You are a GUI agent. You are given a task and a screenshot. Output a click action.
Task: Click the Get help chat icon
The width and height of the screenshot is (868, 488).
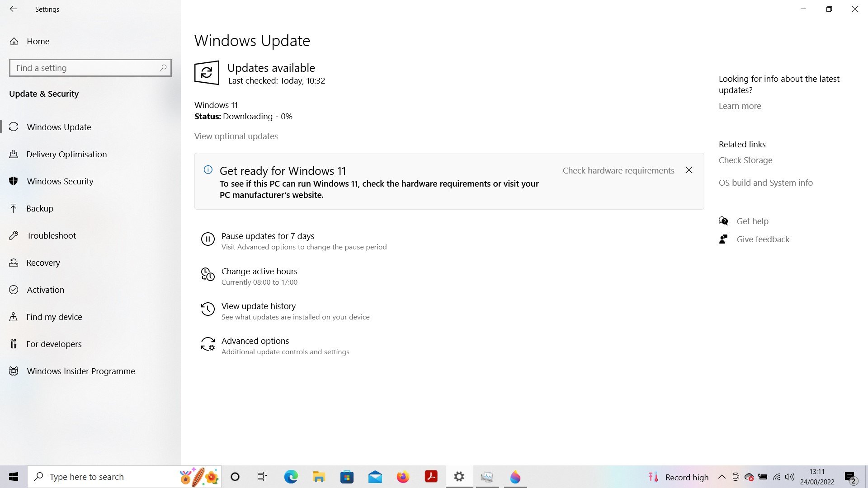click(723, 221)
